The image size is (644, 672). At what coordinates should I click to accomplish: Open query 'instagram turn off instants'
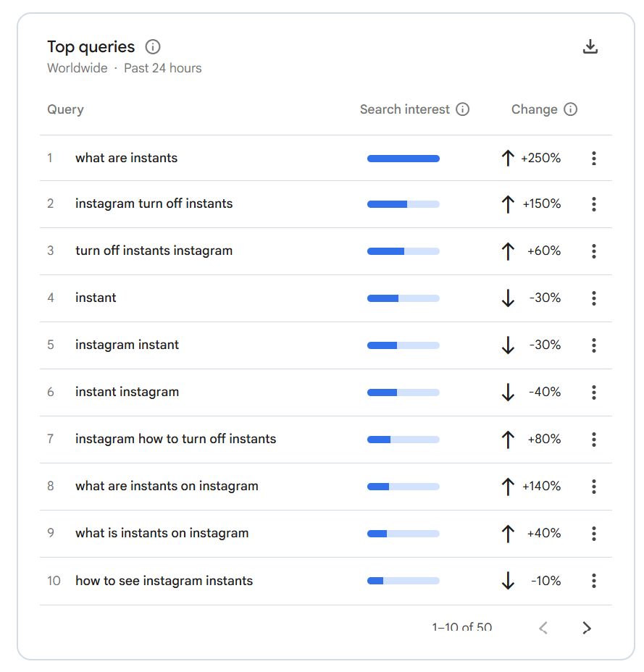point(154,203)
